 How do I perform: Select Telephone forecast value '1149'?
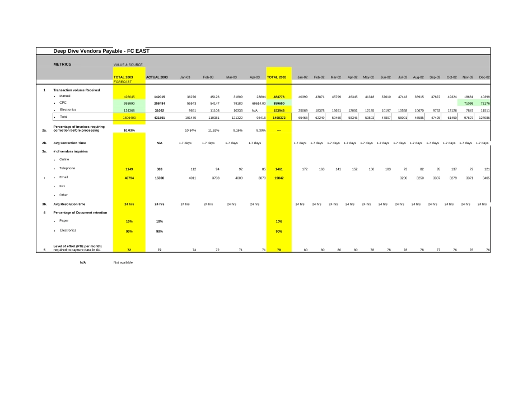[x=129, y=169]
